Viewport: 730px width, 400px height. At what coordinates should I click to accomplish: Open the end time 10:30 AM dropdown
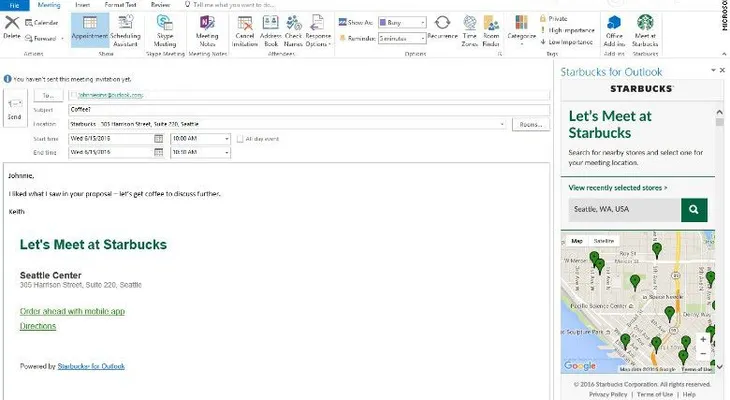click(x=227, y=152)
